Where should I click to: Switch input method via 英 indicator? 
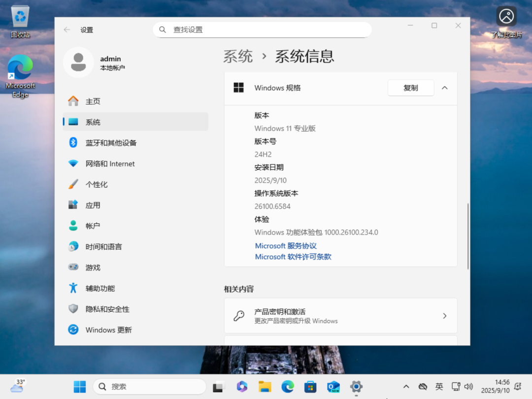pyautogui.click(x=439, y=387)
